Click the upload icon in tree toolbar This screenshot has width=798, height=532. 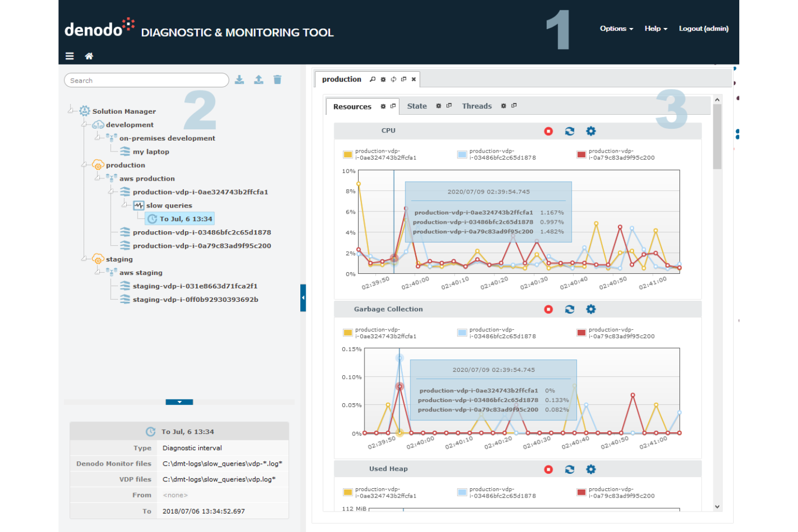259,80
